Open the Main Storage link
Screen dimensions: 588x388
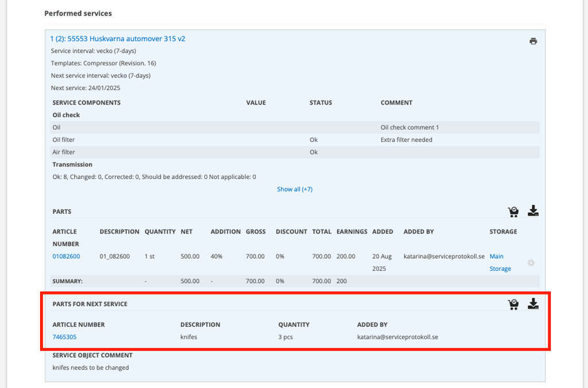[x=500, y=262]
